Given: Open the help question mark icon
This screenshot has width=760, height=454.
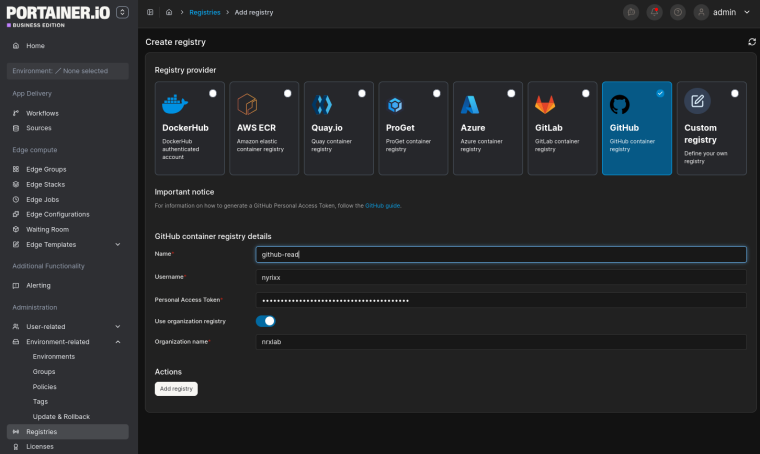Looking at the screenshot, I should click(678, 12).
